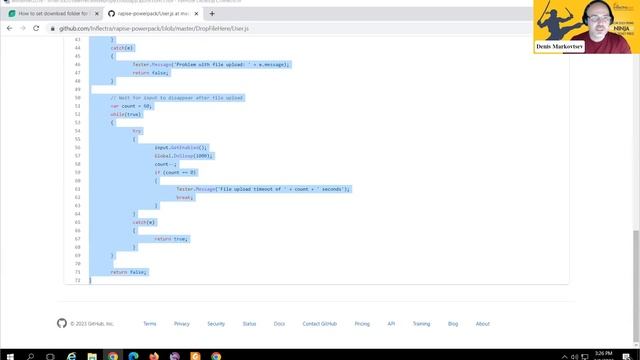Open the Pricing footer link
This screenshot has height=360, width=640.
tap(362, 324)
